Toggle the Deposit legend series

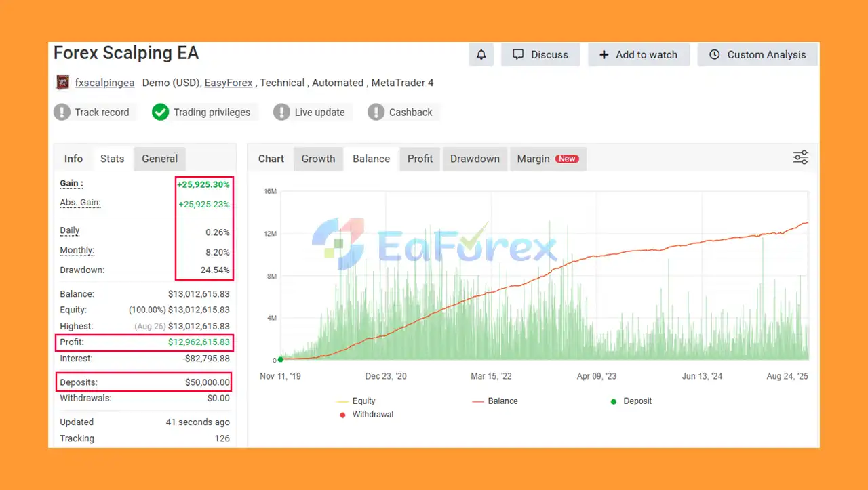(x=631, y=401)
